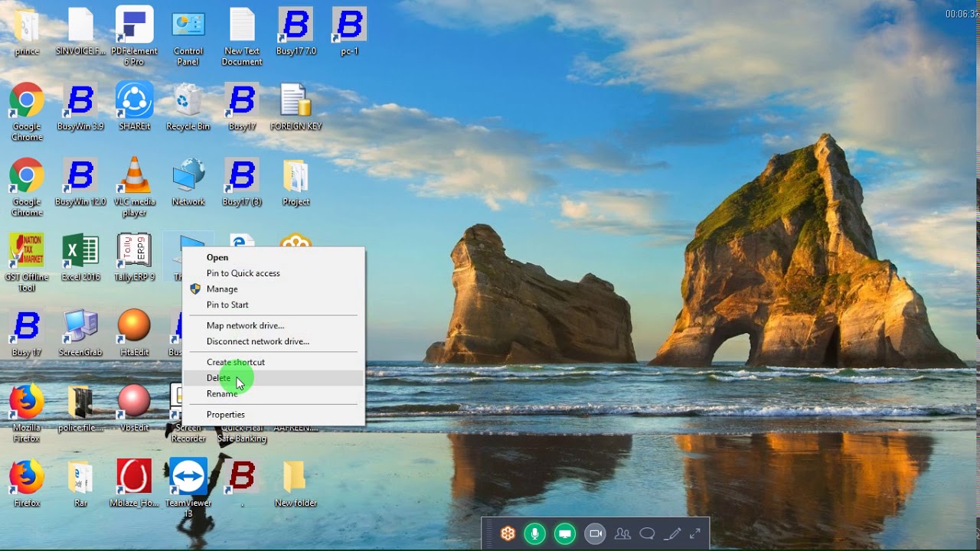Select Create shortcut menu entry
980x551 pixels.
click(273, 362)
